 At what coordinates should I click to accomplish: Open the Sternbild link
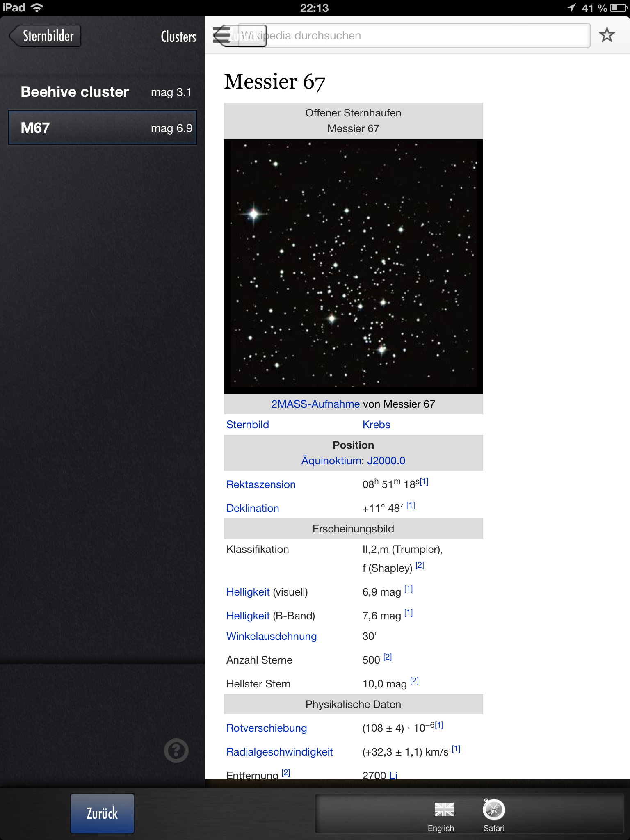tap(248, 425)
